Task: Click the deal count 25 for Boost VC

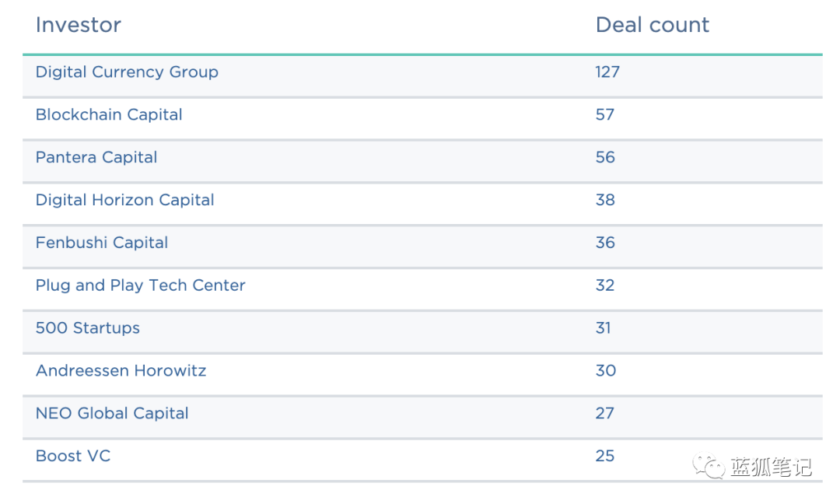Action: coord(605,457)
